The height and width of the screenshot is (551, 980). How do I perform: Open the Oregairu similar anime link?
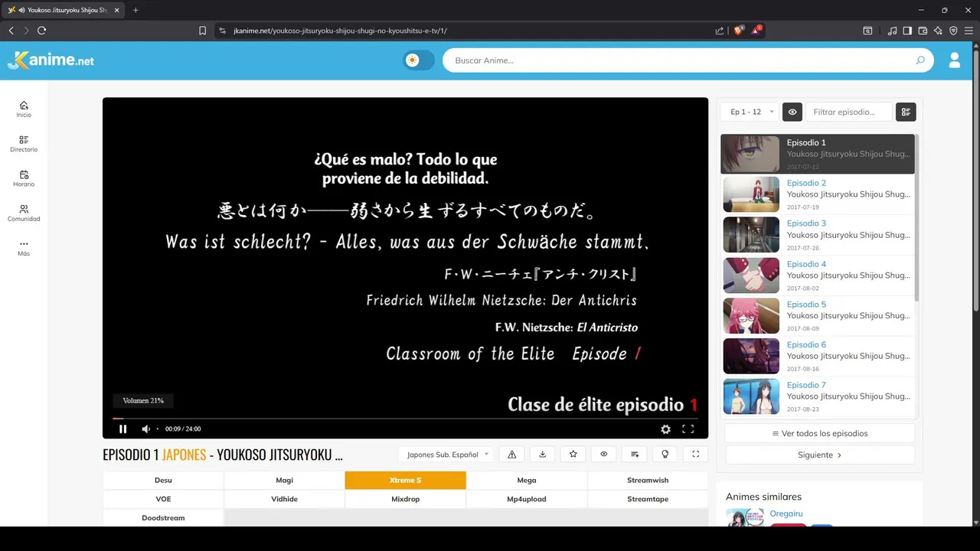coord(786,514)
